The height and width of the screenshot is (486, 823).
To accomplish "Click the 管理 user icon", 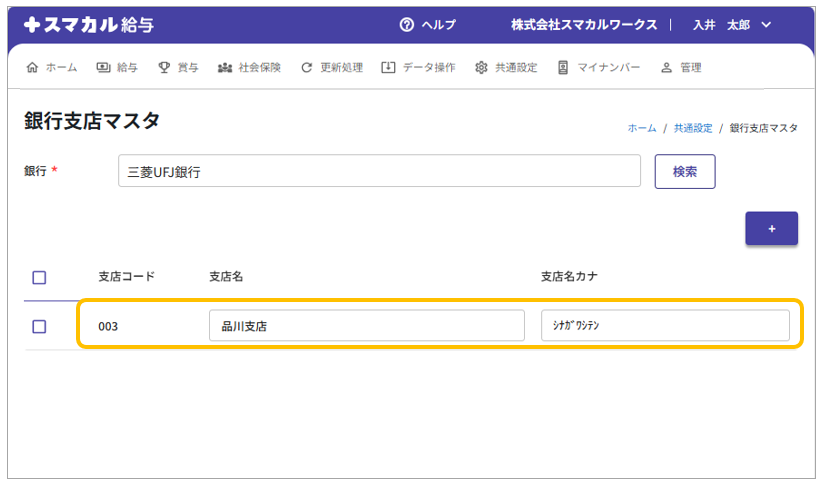I will pos(666,68).
